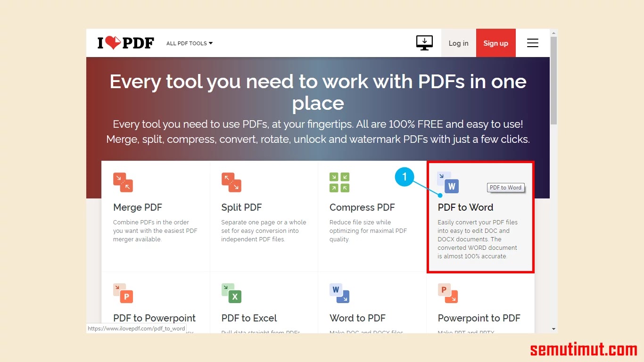Click the scrollbar up arrow
The image size is (644, 362).
coord(553,33)
